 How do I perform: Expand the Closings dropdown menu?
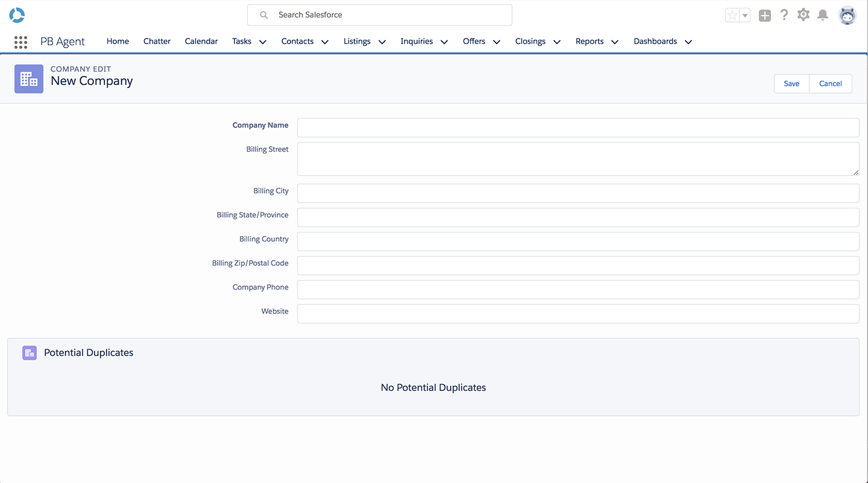tap(556, 42)
